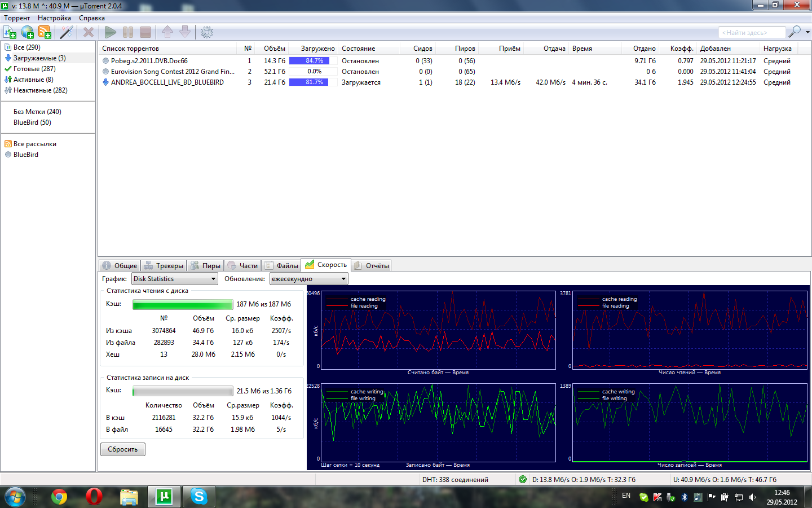Add RSS feed toolbar icon
Screen dimensions: 812x508
coord(45,32)
